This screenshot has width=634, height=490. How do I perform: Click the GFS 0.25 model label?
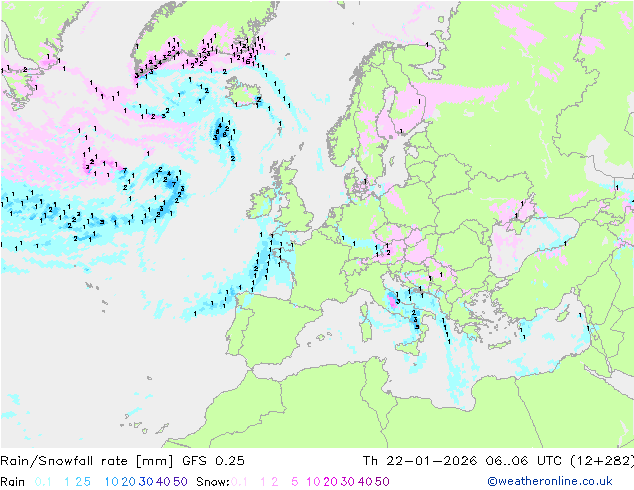point(213,461)
